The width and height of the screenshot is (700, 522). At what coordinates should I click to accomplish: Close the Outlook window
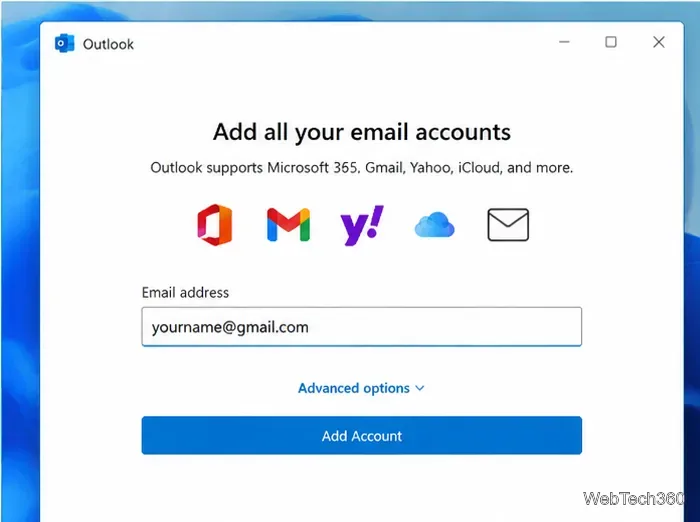click(658, 42)
